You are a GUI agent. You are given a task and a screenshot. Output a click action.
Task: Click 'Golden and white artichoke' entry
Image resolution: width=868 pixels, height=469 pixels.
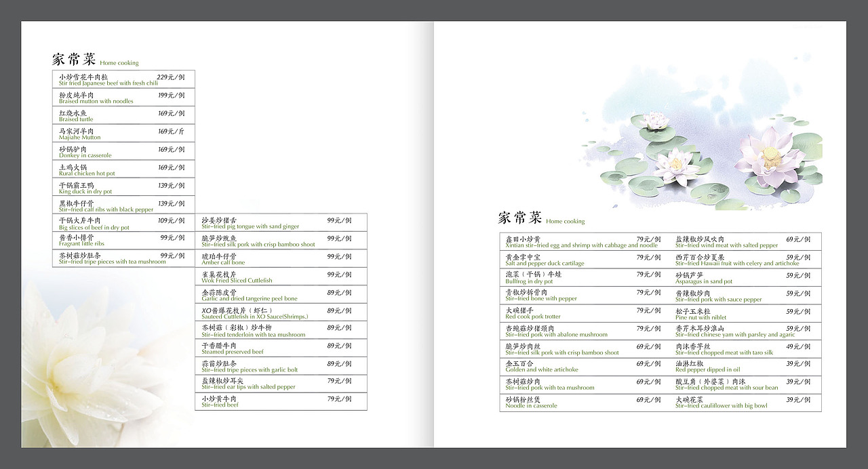click(x=542, y=370)
